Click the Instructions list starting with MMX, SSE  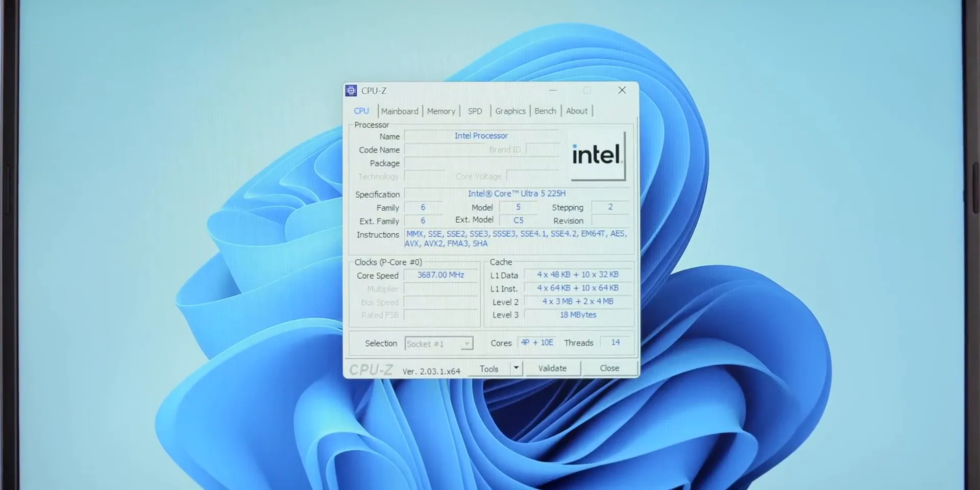point(516,238)
